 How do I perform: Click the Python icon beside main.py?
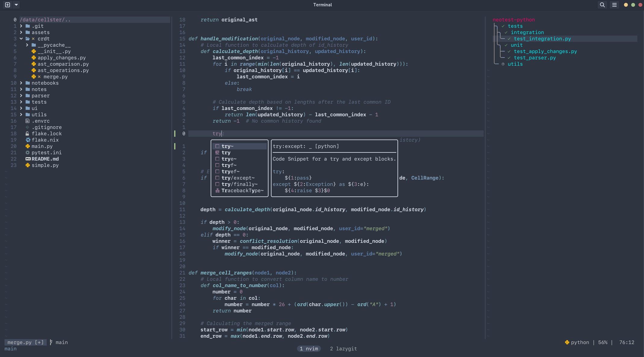[x=28, y=146]
